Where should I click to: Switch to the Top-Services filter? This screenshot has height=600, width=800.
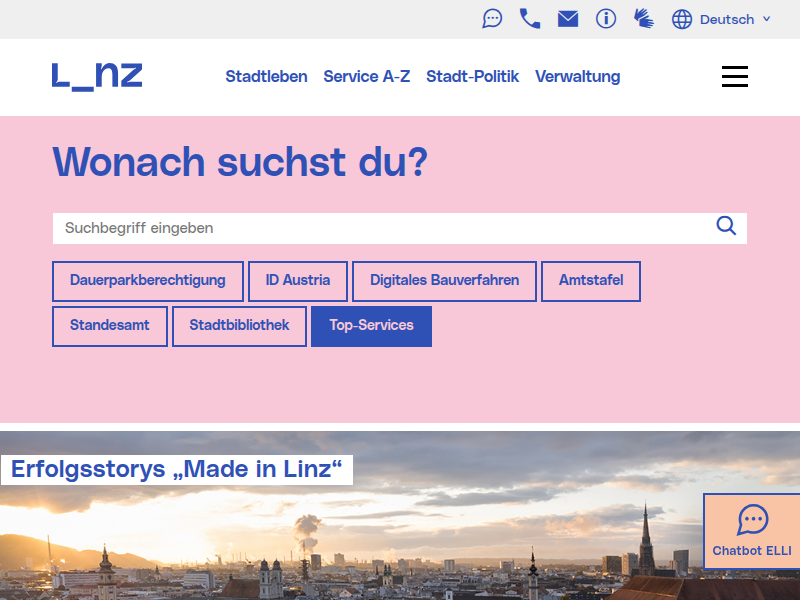[371, 325]
